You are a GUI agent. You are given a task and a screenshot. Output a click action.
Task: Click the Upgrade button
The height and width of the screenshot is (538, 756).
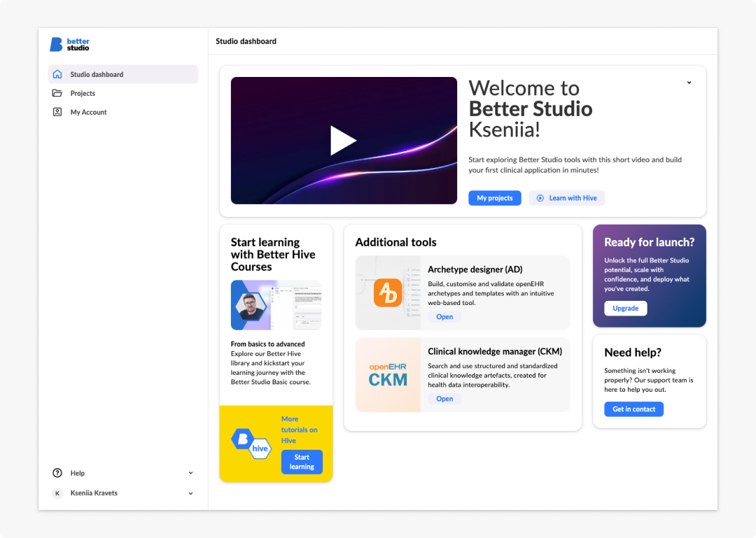[625, 308]
